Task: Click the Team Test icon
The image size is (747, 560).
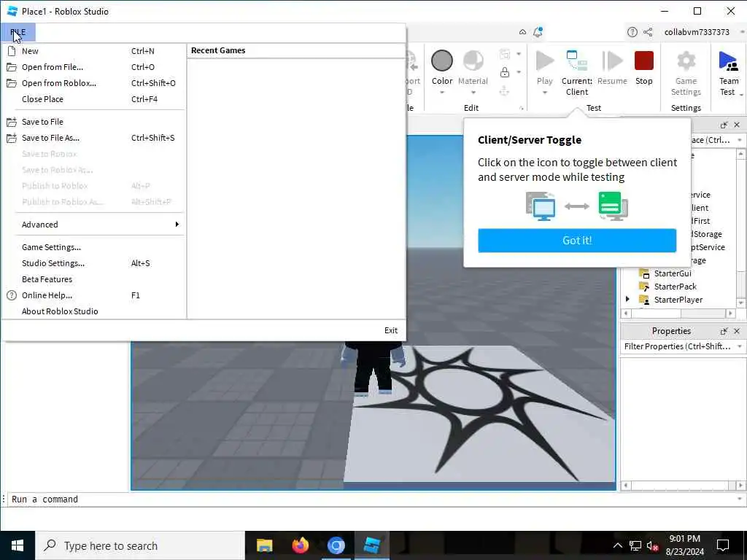Action: point(729,61)
